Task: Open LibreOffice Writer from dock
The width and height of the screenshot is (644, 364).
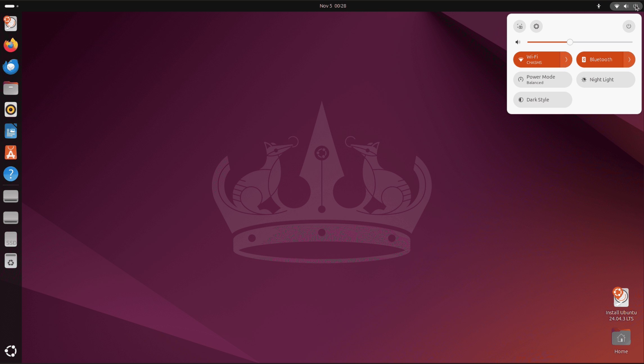Action: pos(11,131)
